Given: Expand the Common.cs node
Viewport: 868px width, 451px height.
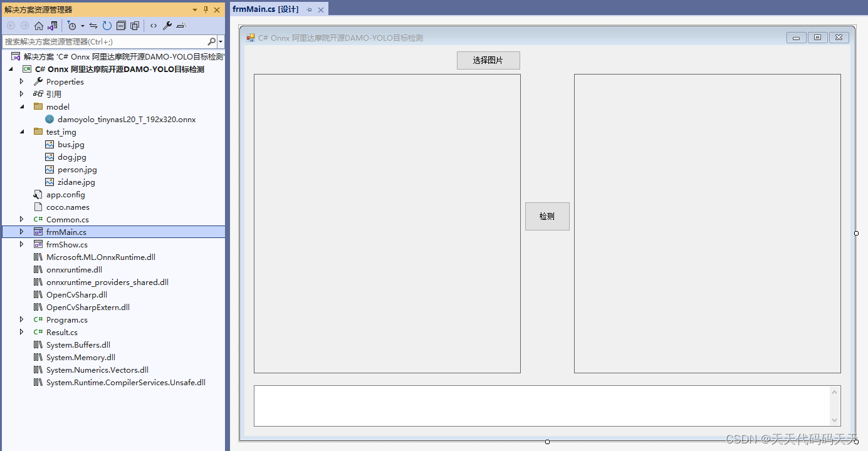Looking at the screenshot, I should [21, 219].
